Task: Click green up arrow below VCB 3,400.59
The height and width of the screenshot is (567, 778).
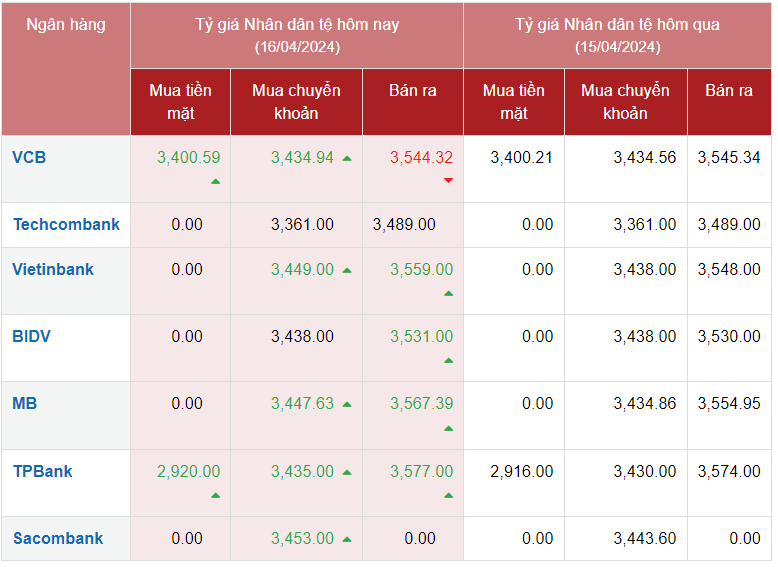Action: click(x=215, y=181)
